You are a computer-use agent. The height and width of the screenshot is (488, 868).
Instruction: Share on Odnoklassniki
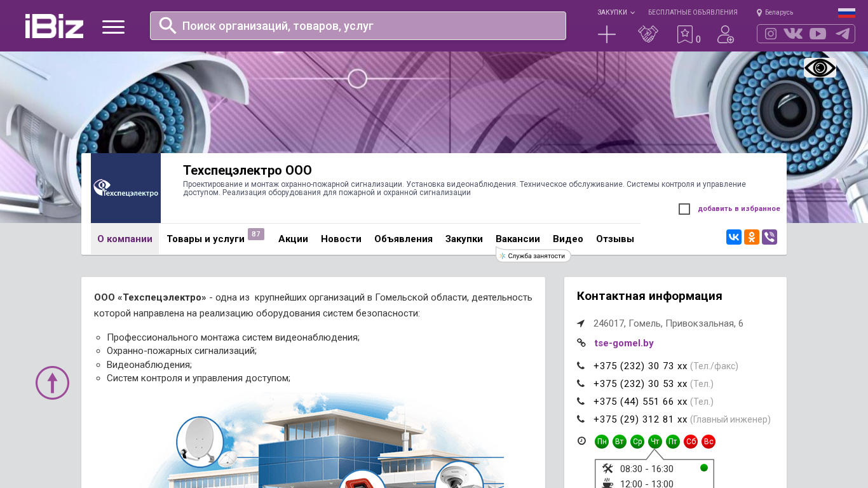[752, 237]
